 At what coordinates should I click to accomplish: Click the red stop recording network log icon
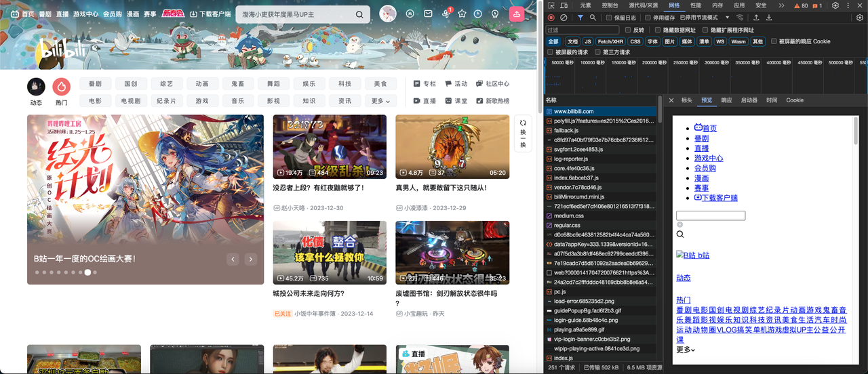[x=551, y=18]
